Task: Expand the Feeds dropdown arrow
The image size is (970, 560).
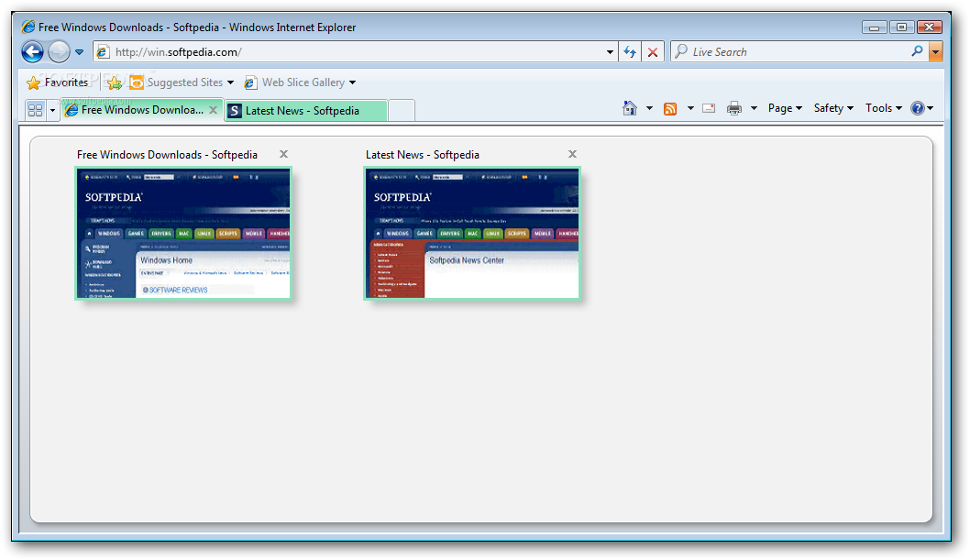Action: click(x=690, y=109)
